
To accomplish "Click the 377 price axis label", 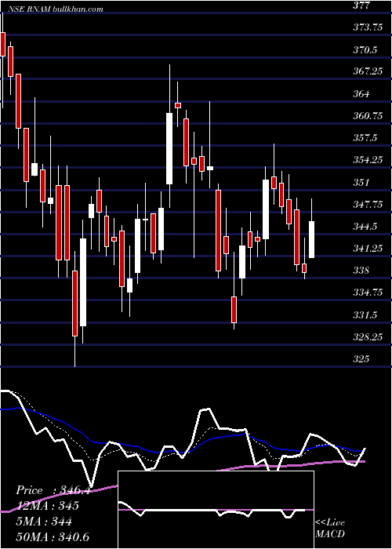I will click(361, 5).
